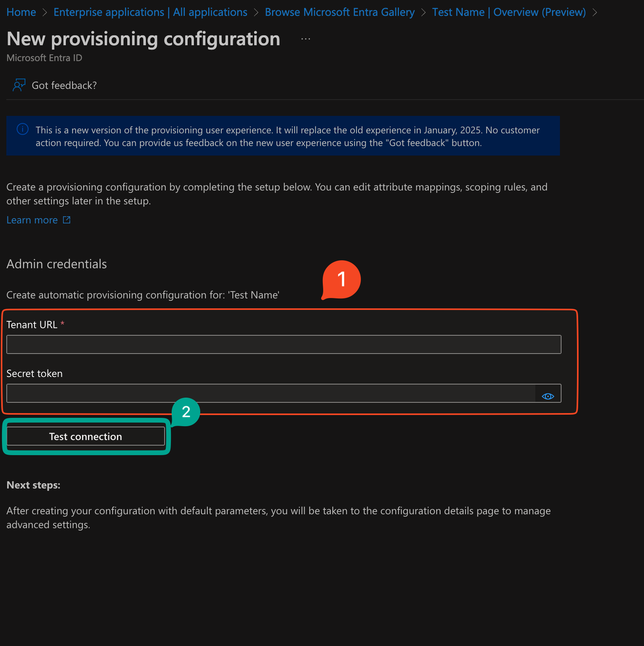Click the chevron right after Home breadcrumb

point(45,12)
